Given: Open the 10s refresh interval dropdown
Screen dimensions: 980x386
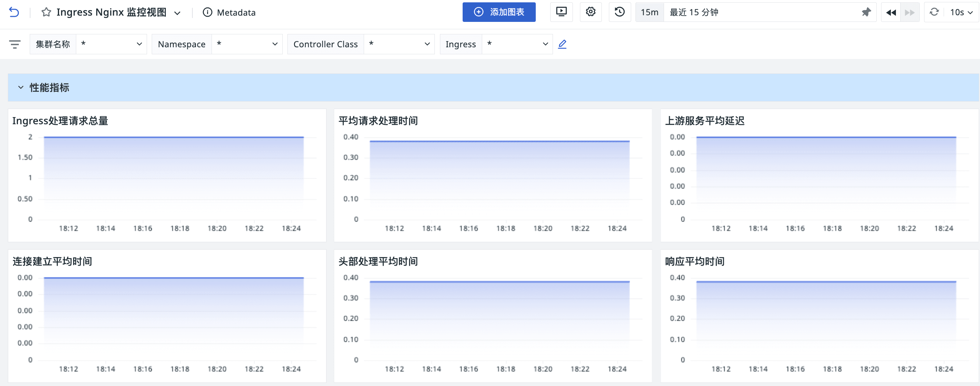Looking at the screenshot, I should [x=962, y=13].
